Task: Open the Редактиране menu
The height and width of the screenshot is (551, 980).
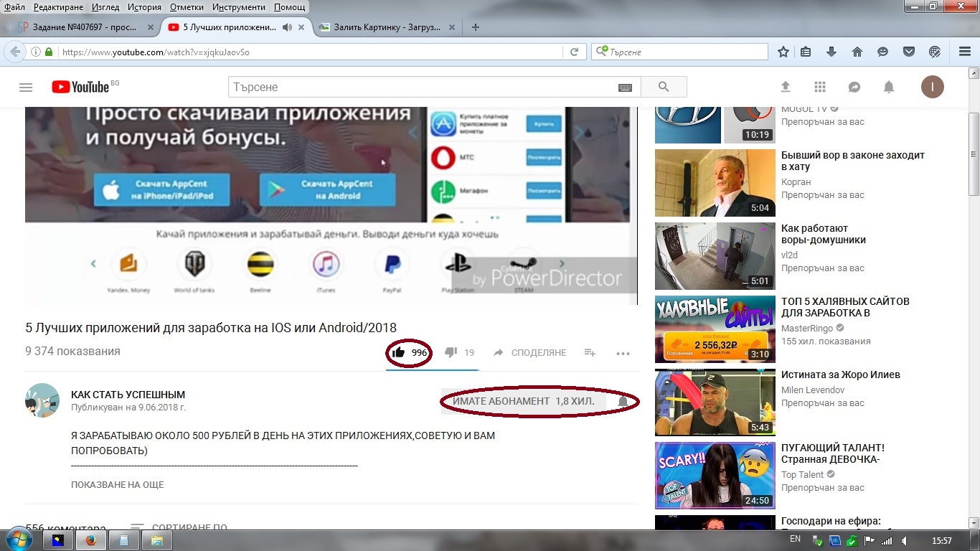Action: point(59,7)
